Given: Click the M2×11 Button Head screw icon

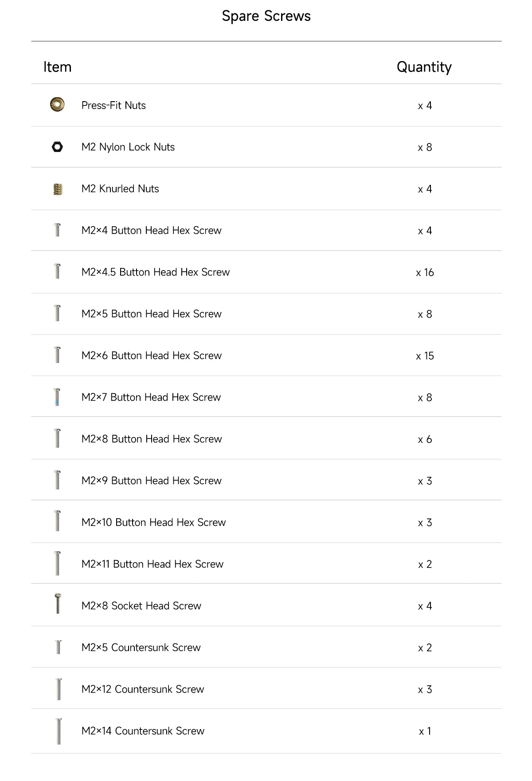Looking at the screenshot, I should tap(57, 564).
